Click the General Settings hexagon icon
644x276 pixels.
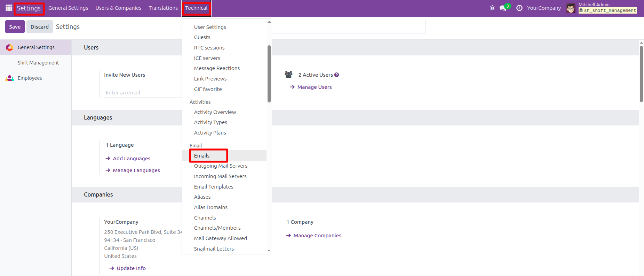pos(9,47)
